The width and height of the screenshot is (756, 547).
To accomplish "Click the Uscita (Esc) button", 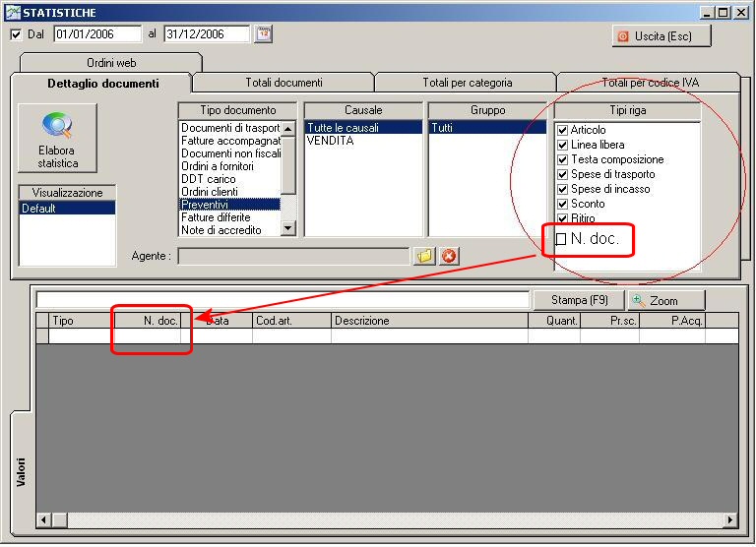I will coord(661,36).
